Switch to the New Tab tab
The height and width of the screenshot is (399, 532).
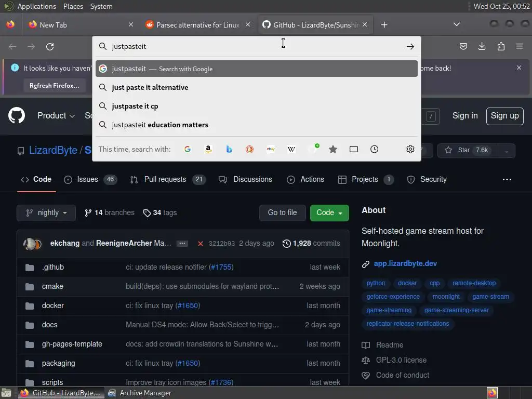pyautogui.click(x=77, y=25)
